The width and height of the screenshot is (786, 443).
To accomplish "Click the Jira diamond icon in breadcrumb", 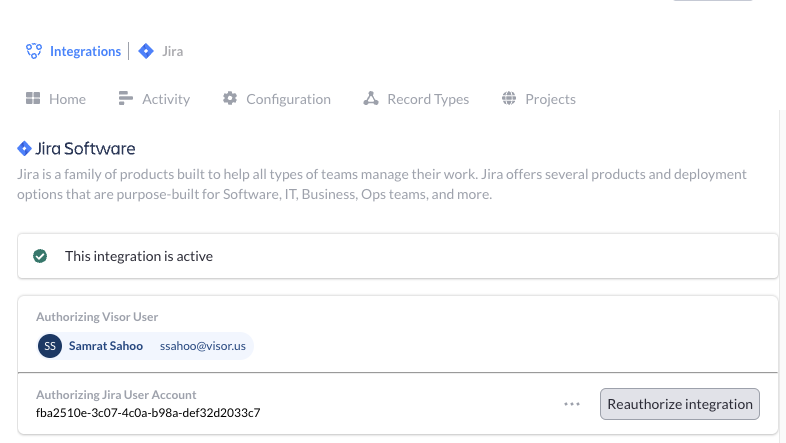I will 146,51.
